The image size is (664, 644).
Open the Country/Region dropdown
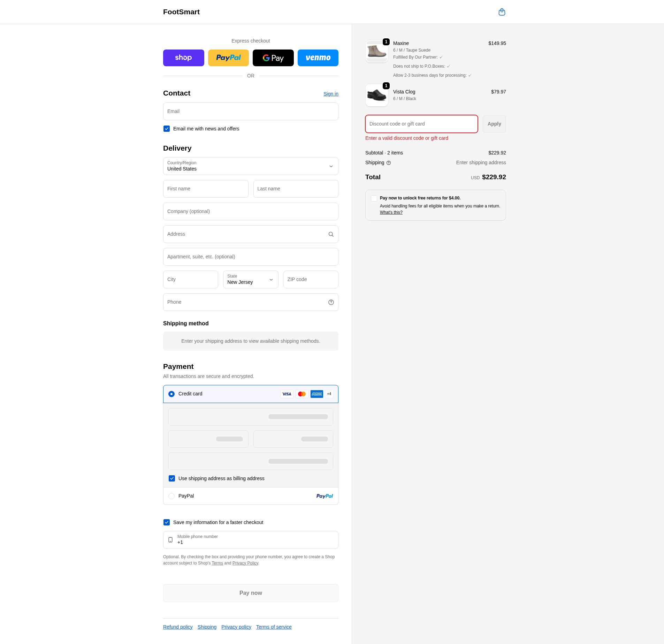tap(250, 166)
